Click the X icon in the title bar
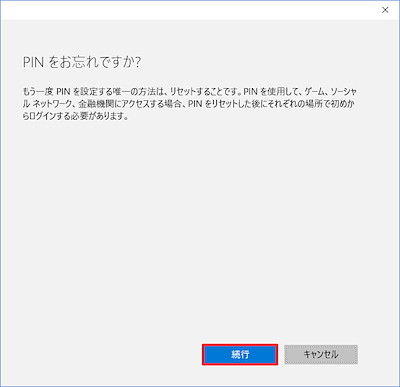The width and height of the screenshot is (400, 387). (x=385, y=10)
